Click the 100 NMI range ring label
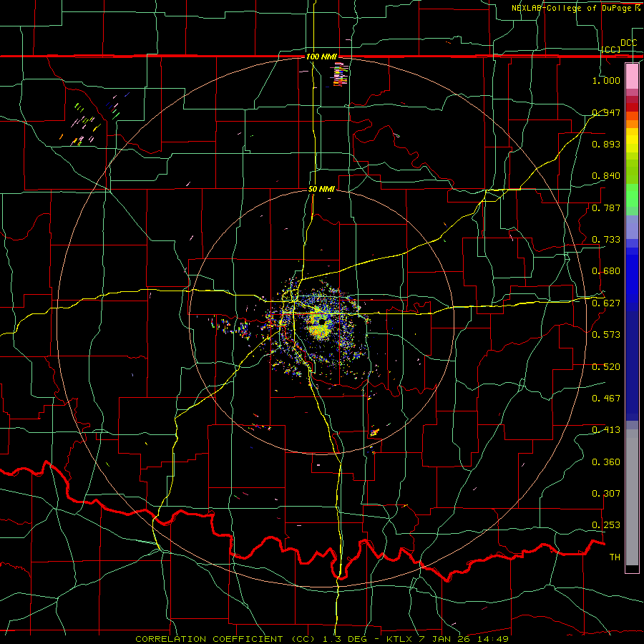644x644 pixels. pyautogui.click(x=321, y=57)
